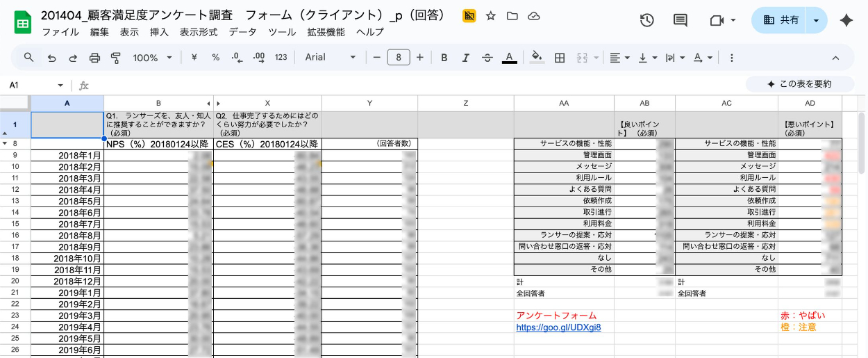Screen dimensions: 868x358
Task: Click the Gemini sparkle icon
Action: pos(846,20)
